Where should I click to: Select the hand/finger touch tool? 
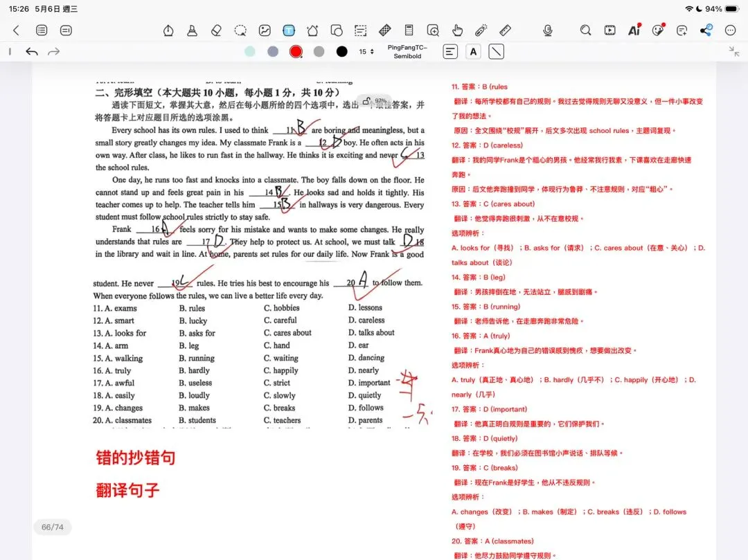457,30
